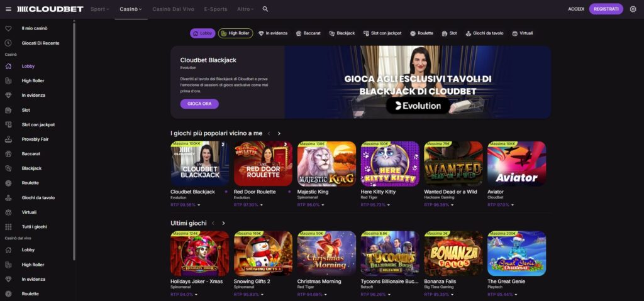Click Christmas Morning game title
Viewport: 644px width, 301px height.
[319, 282]
